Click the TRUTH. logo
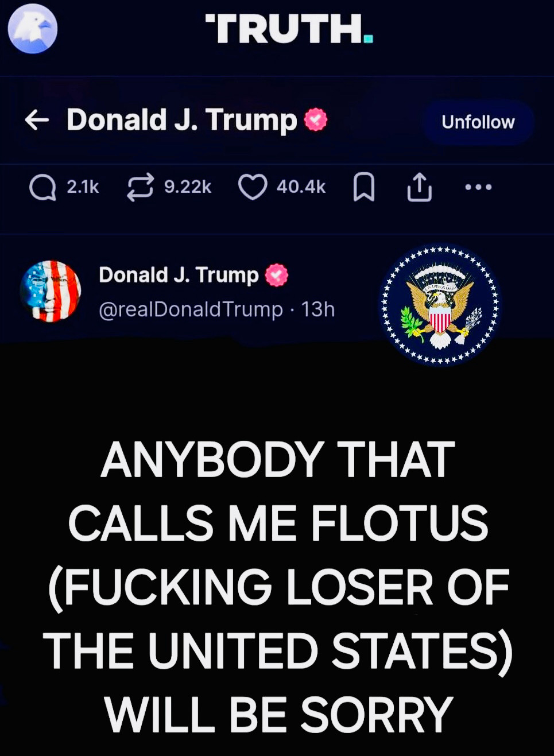This screenshot has width=554, height=756. coord(289,29)
